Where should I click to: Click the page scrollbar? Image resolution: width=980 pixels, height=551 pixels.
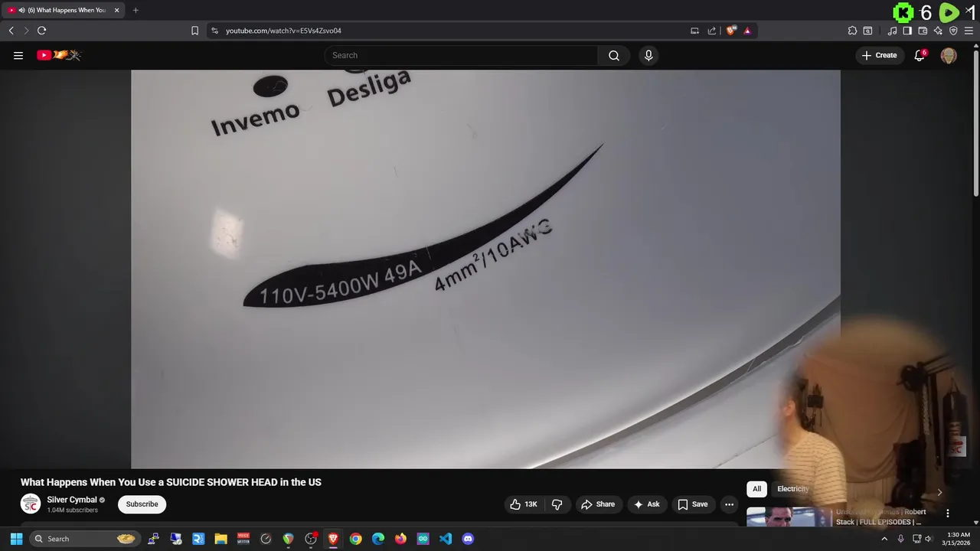[x=975, y=122]
